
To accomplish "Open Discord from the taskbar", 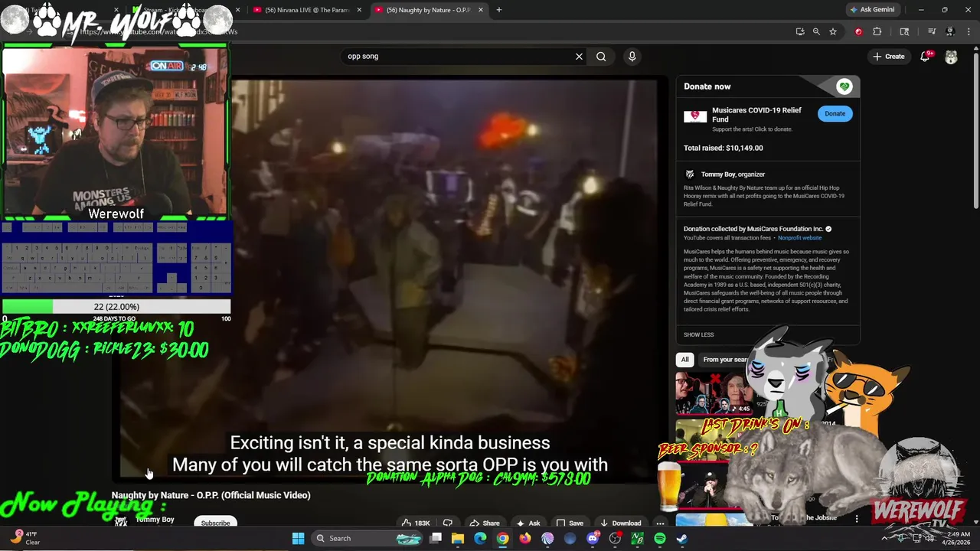I will (x=593, y=539).
